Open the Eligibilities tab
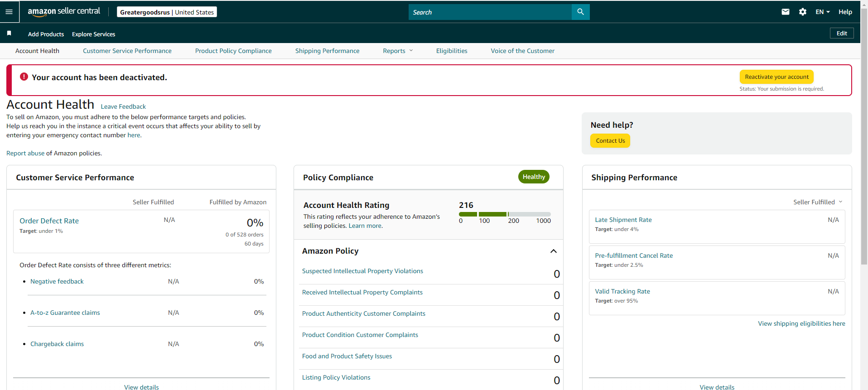868x390 pixels. [x=452, y=51]
